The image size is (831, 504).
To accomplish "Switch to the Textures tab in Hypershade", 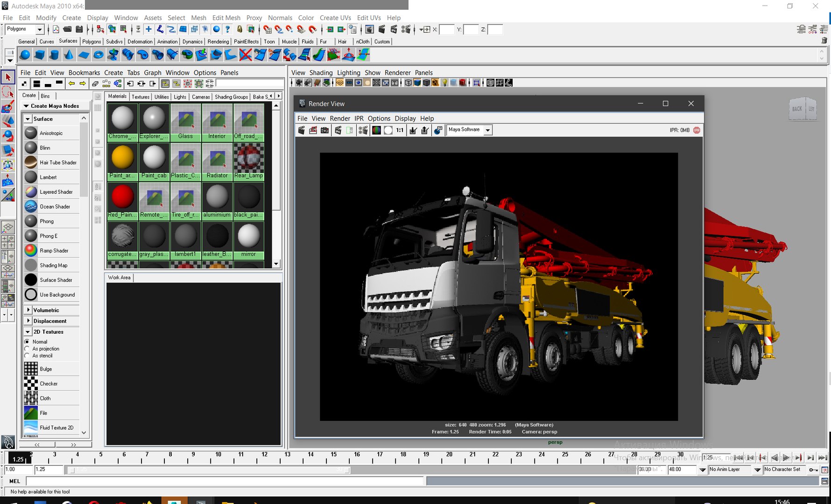I will 141,97.
